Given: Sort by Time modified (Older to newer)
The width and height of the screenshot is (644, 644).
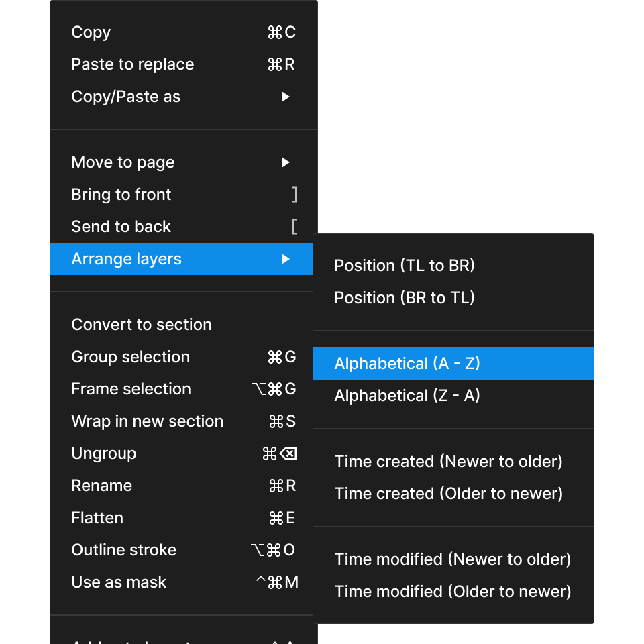Looking at the screenshot, I should [x=452, y=591].
